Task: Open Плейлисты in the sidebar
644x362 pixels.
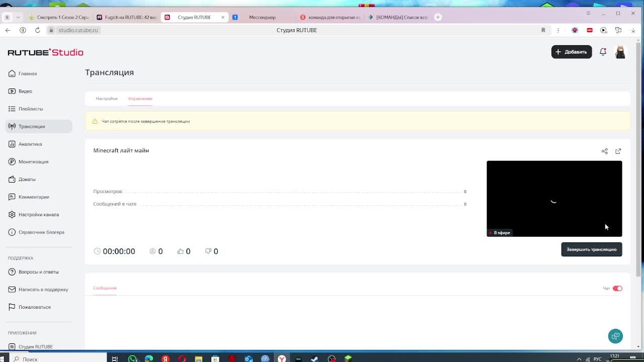Action: [x=30, y=109]
